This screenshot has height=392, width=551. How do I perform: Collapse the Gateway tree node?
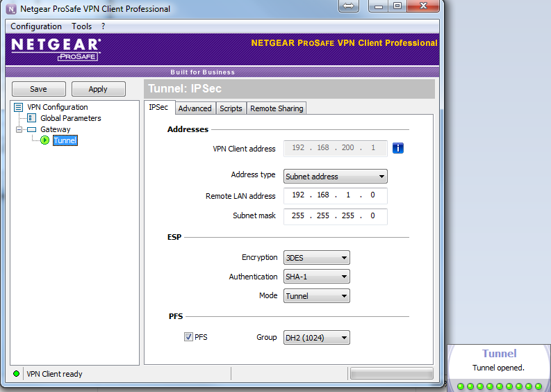[19, 129]
